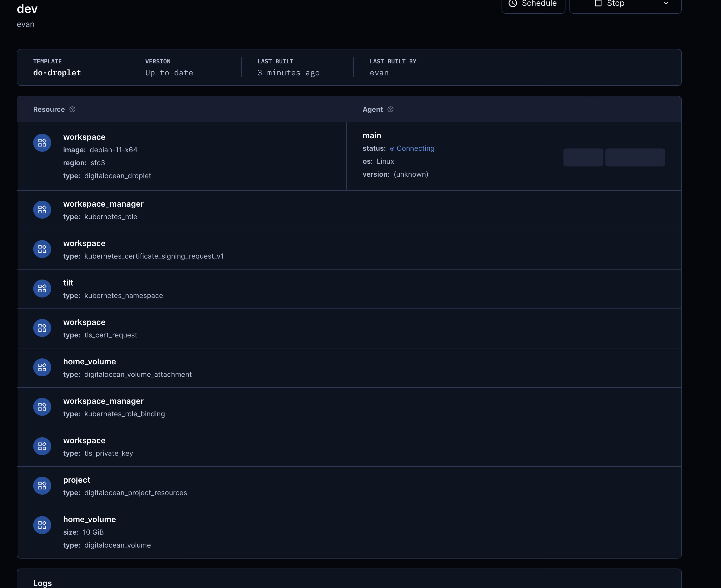This screenshot has height=588, width=721.
Task: Open the Resource column help icon
Action: click(72, 109)
